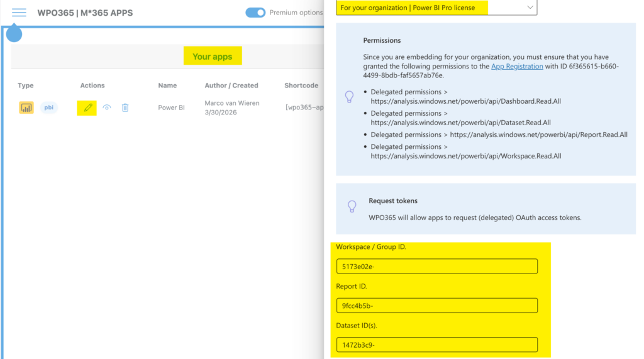
Task: Open the embedding license dropdown chevron
Action: click(530, 8)
